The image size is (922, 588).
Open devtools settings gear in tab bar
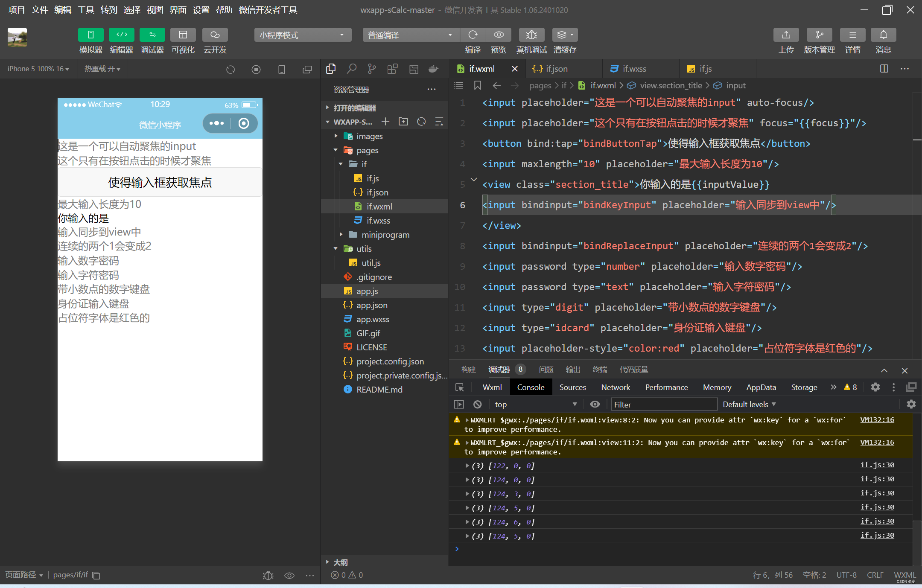875,387
